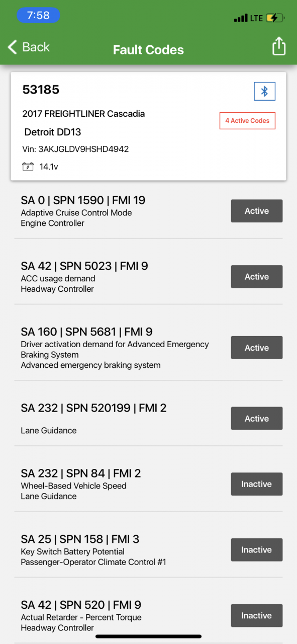Open the Adaptive Cruise Control Mode fault row
Screen dimensions: 297x644
tap(148, 211)
